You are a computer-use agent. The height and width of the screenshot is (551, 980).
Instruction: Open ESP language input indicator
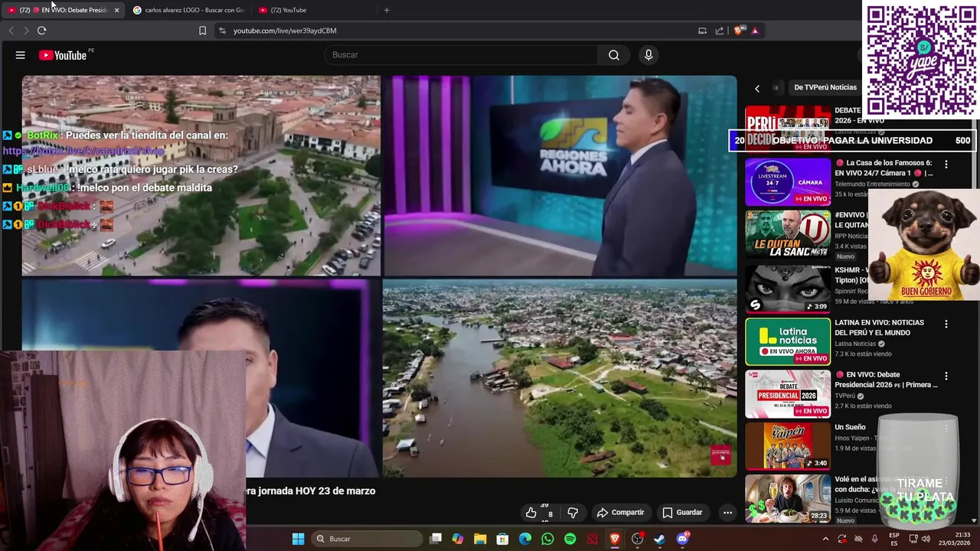[894, 539]
